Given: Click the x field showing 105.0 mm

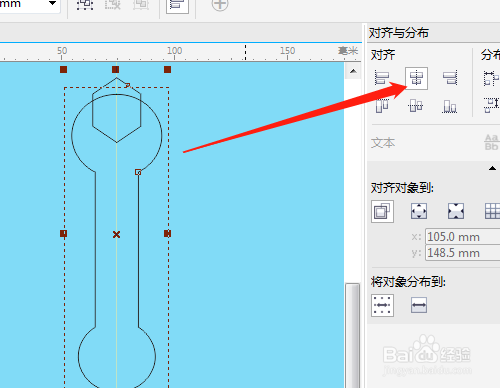Looking at the screenshot, I should (x=463, y=237).
